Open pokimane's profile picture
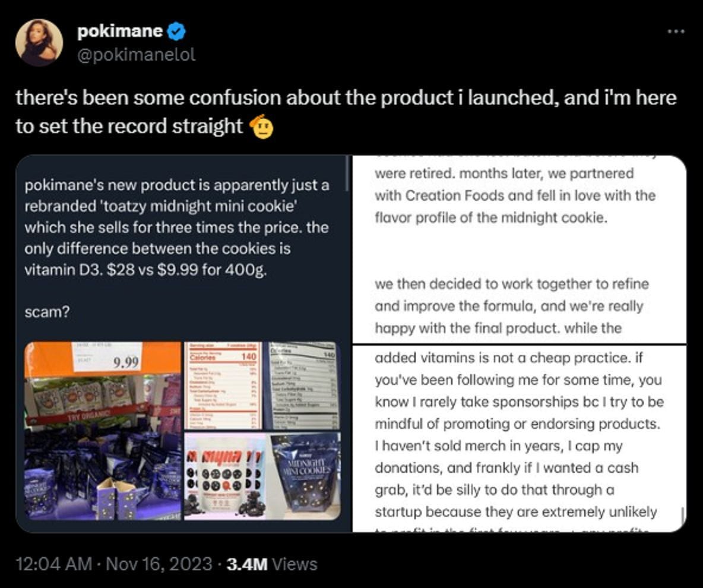Screen dimensions: 703x588 click(x=40, y=40)
